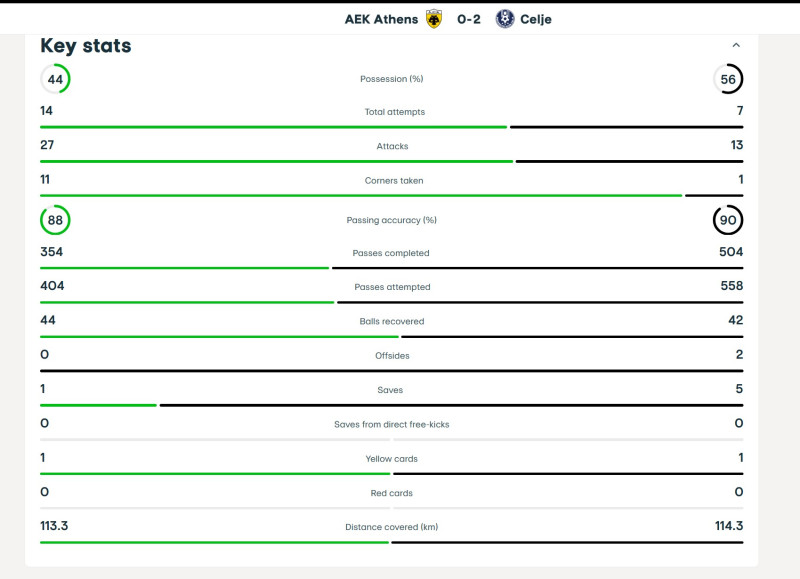Click the Key stats heading
Screen dimensions: 800x579
tap(85, 46)
